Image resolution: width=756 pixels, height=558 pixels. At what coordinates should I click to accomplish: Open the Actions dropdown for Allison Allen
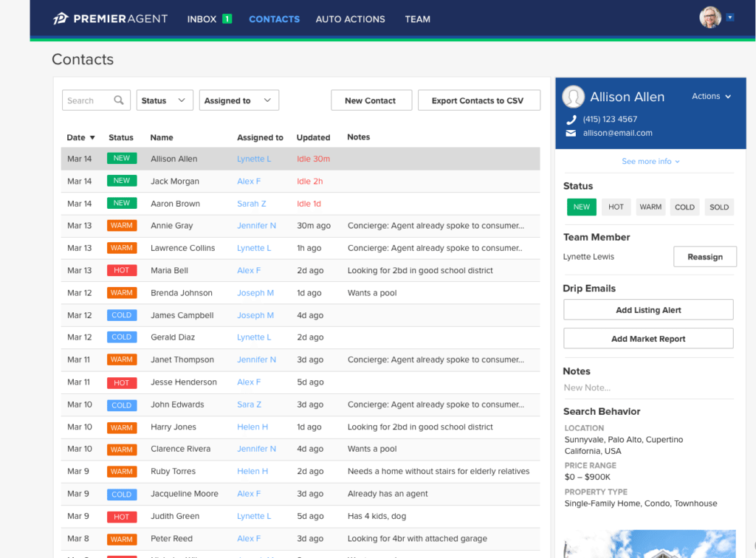[x=710, y=96]
